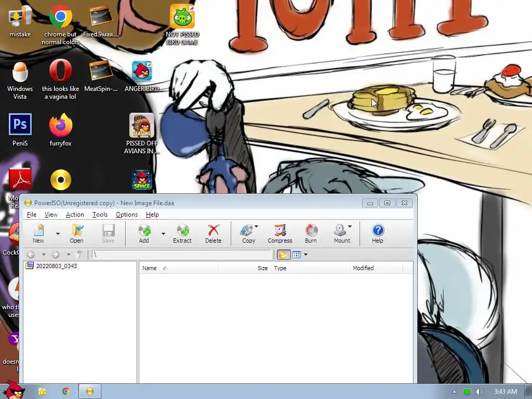Expand the Back history dropdown arrow

tap(44, 255)
